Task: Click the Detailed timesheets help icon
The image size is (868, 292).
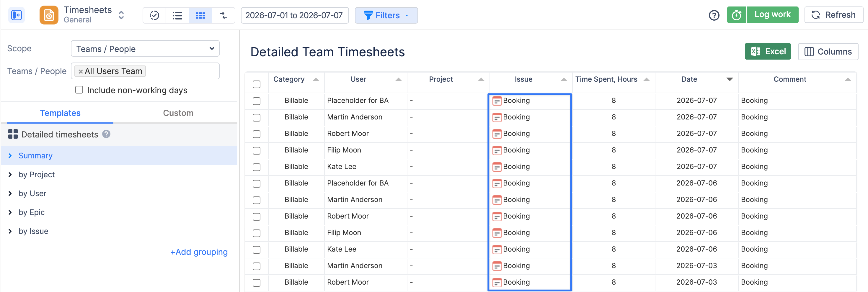Action: (107, 134)
